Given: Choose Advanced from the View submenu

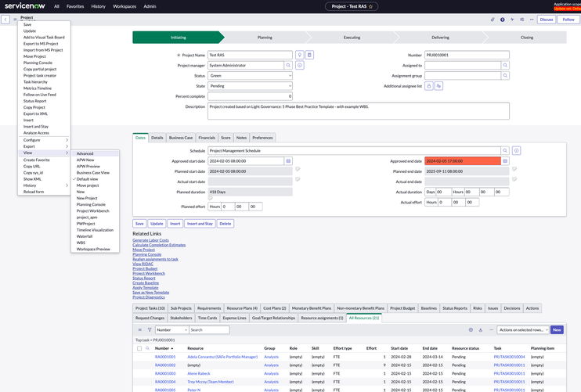Looking at the screenshot, I should tap(96, 153).
